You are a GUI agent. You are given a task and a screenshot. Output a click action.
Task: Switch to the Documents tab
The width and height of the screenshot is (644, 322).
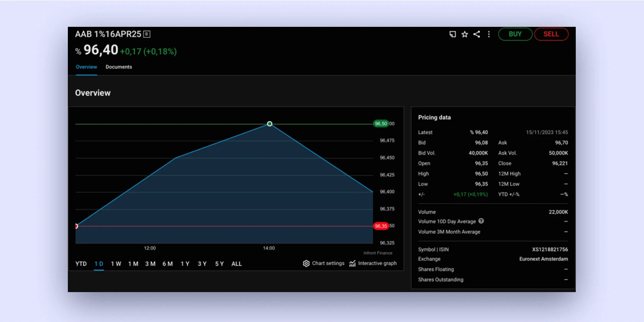(x=119, y=67)
